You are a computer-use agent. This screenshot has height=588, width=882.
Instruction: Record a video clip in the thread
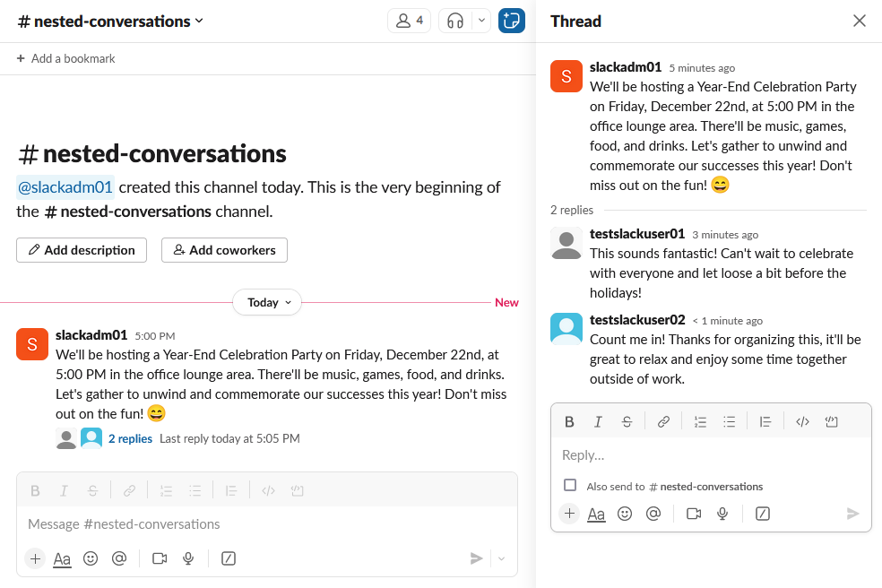click(693, 514)
